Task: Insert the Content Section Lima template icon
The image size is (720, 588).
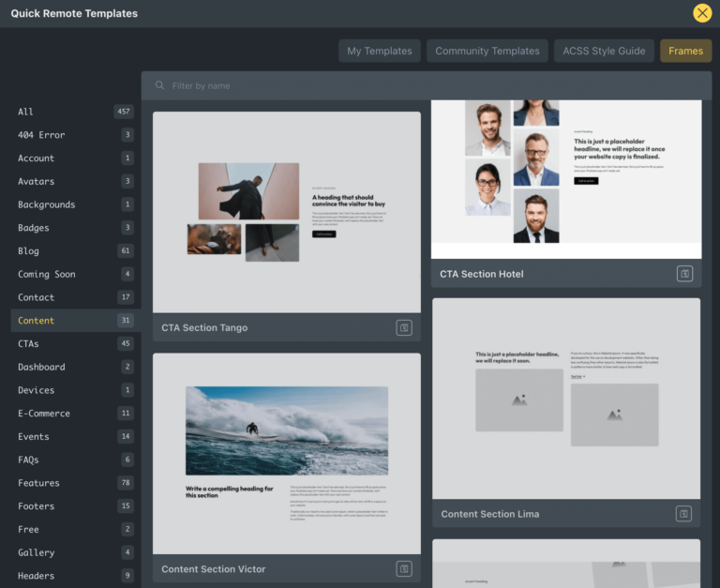Action: coord(683,514)
